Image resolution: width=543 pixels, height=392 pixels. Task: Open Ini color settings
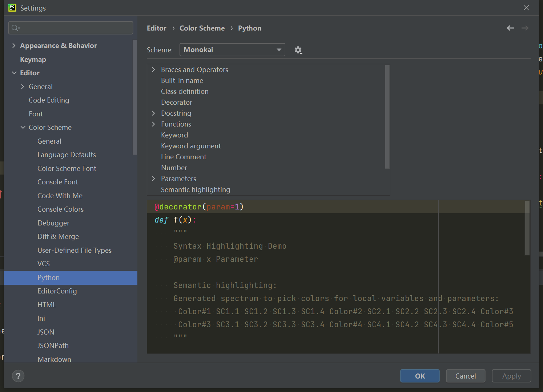[x=41, y=318]
